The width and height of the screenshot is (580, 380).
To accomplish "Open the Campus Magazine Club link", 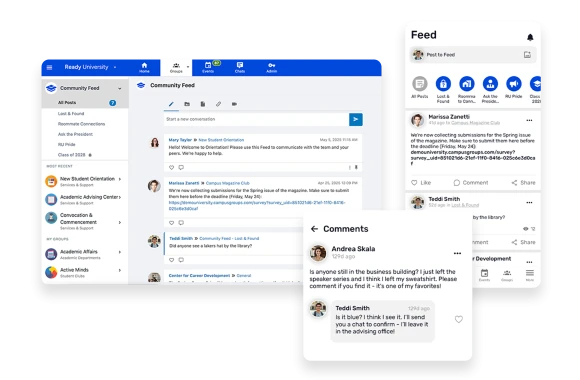I will pyautogui.click(x=227, y=183).
